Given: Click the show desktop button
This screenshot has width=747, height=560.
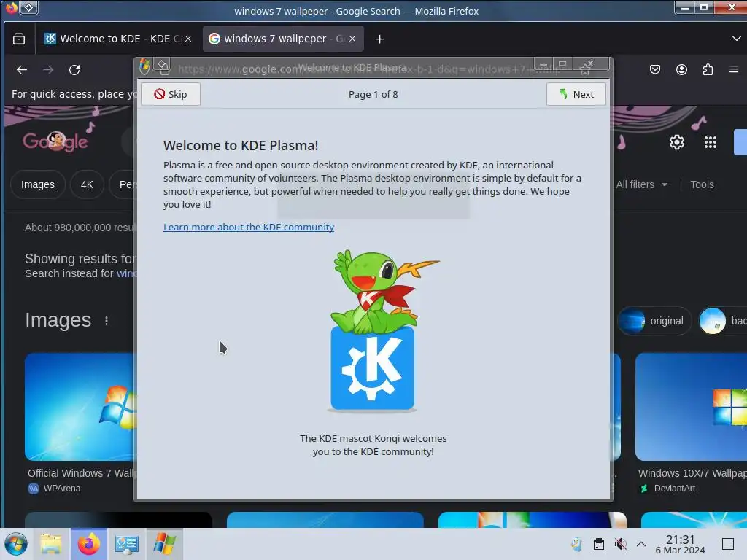Looking at the screenshot, I should click(727, 544).
